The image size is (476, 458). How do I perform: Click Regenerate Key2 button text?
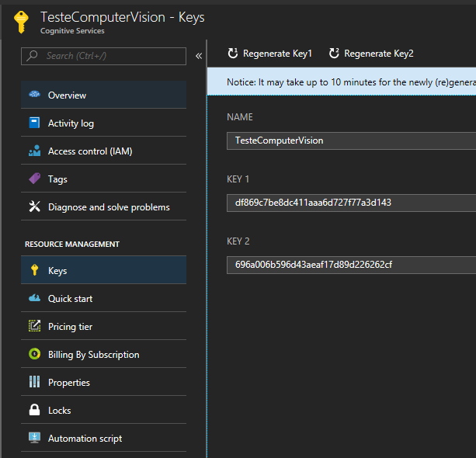point(379,54)
